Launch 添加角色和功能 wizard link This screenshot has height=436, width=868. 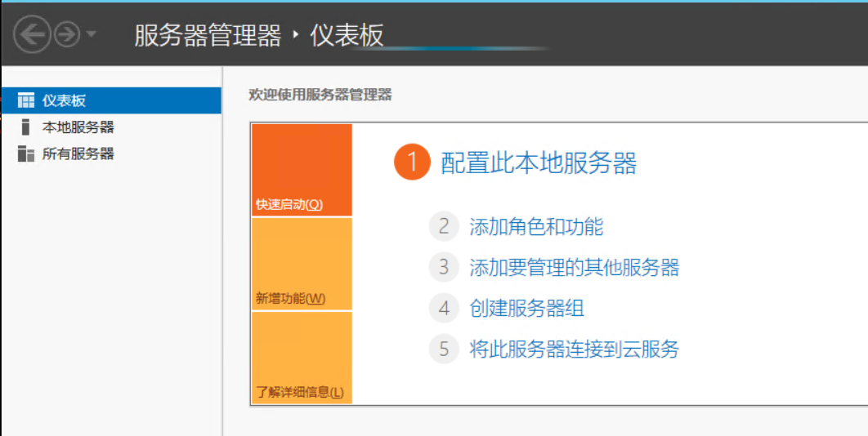click(x=536, y=226)
